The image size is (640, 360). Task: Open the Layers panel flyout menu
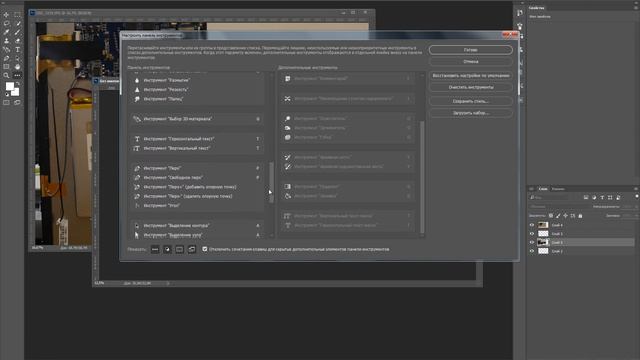(636, 189)
